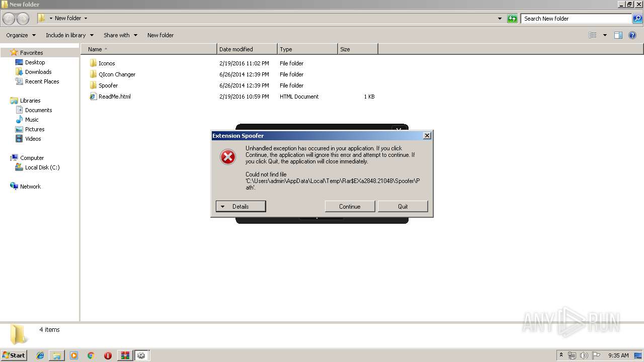Switch to Extension Spoofer taskbar item

[141, 355]
